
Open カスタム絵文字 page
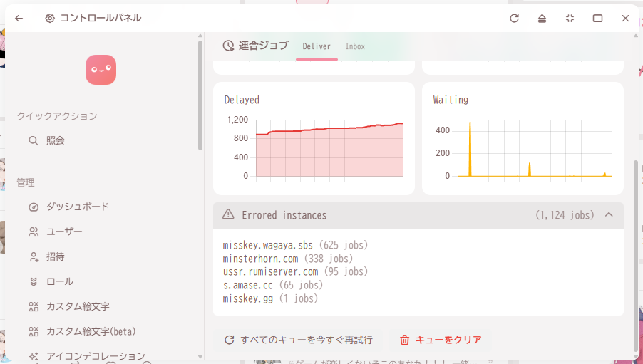pos(77,306)
